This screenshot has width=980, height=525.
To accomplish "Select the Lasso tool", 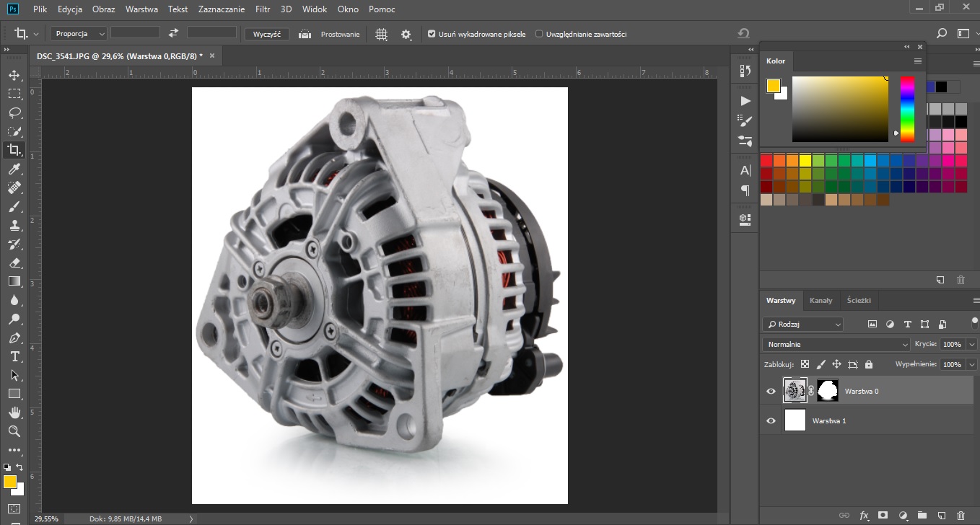I will (x=14, y=112).
